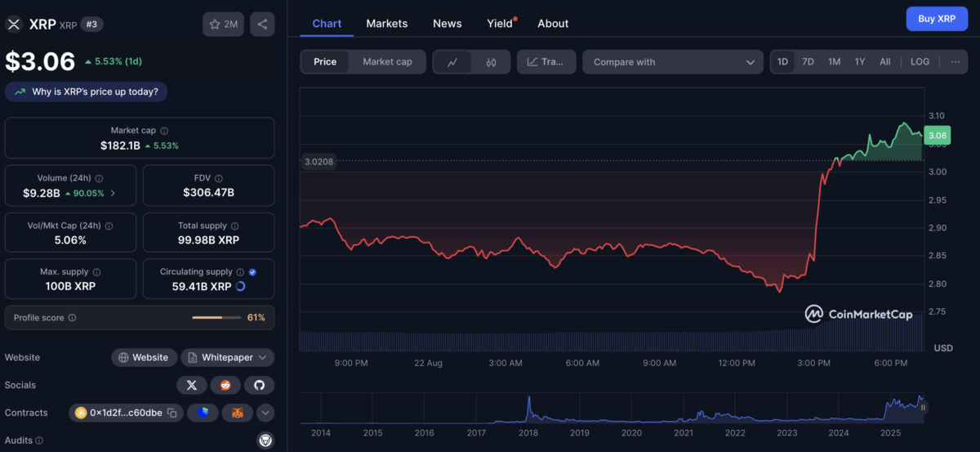980x452 pixels.
Task: Open "Why is XRP's price up today?"
Action: click(x=87, y=92)
